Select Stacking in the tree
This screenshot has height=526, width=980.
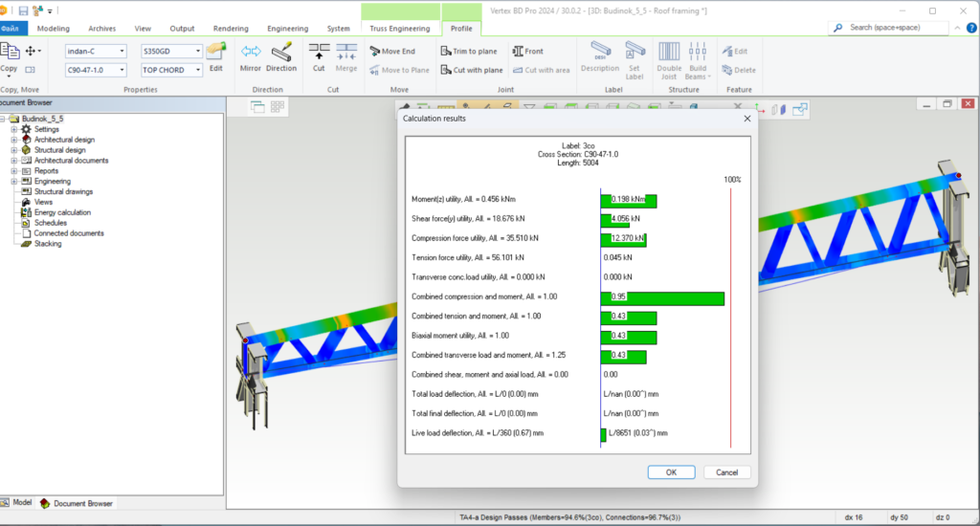tap(48, 244)
